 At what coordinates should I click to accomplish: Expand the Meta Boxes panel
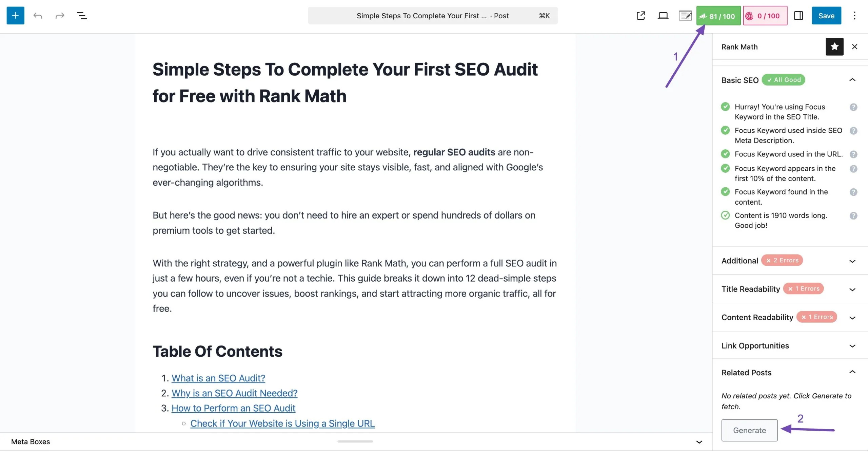699,442
